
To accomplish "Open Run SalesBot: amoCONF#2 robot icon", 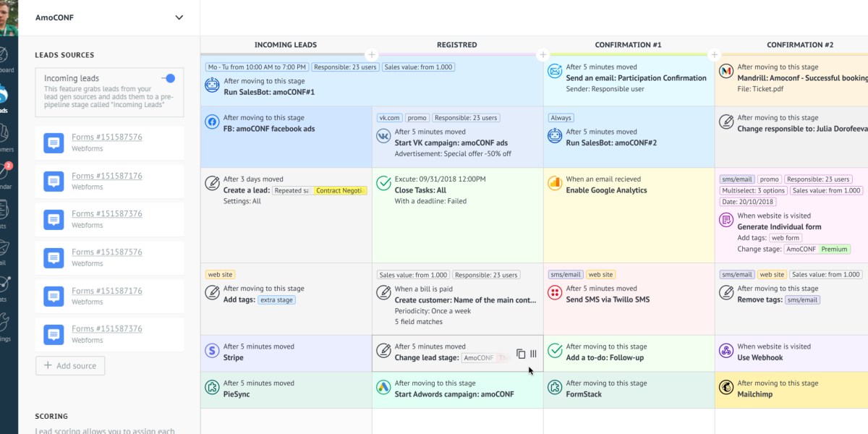I will coord(555,136).
